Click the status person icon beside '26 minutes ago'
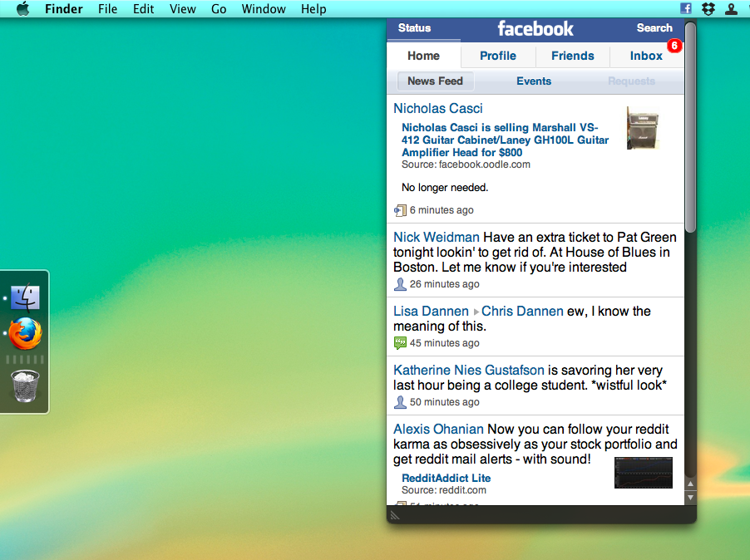This screenshot has width=750, height=560. click(399, 284)
